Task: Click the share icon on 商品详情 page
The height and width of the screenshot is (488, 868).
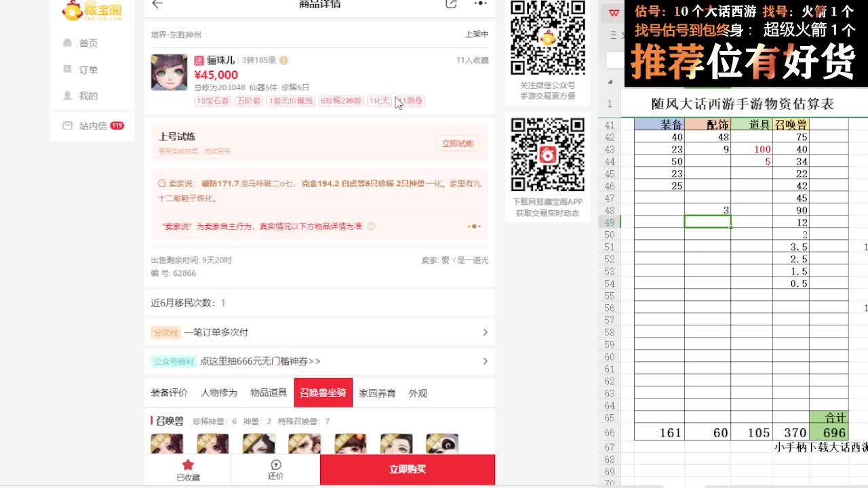Action: point(451,4)
